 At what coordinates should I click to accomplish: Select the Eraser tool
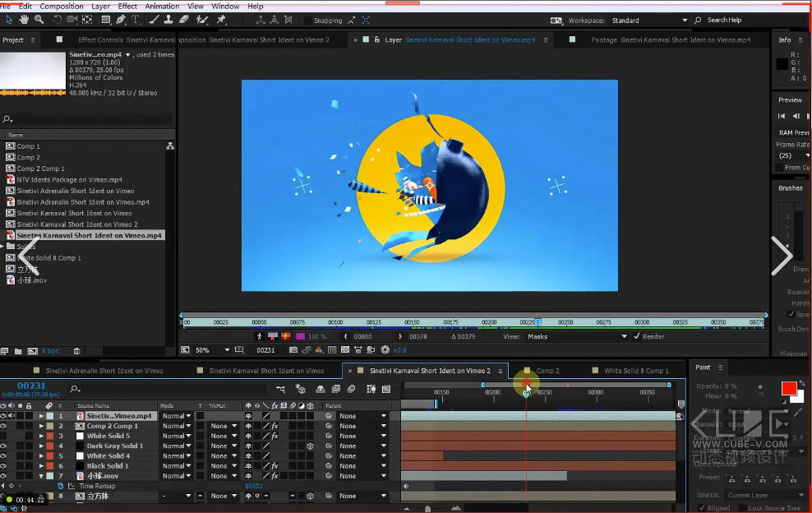pos(183,20)
